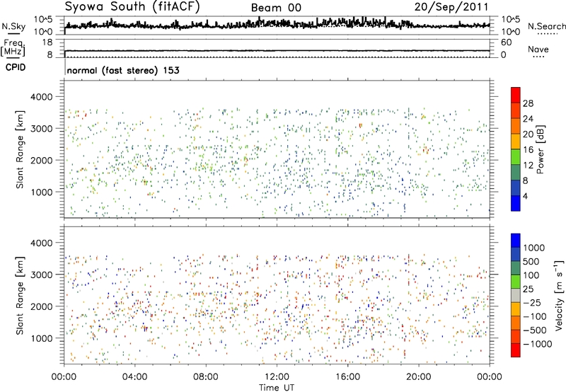Pick the gray -25 to 25 velocity bar segment
Image resolution: width=566 pixels, height=392 pixels.
click(516, 296)
